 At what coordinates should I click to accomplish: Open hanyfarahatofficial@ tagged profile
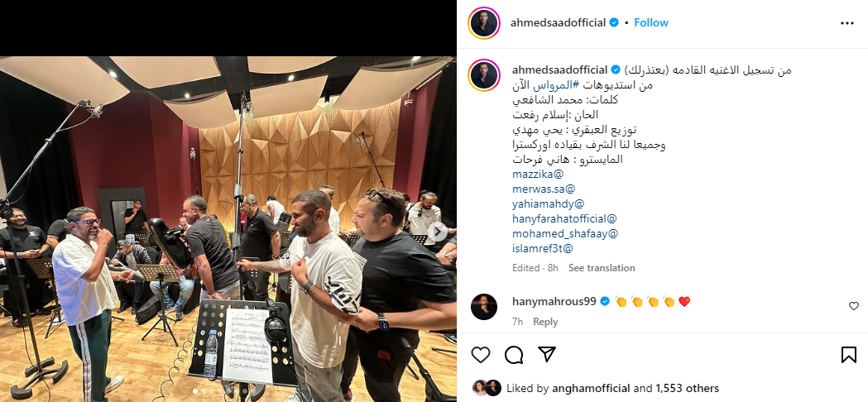tap(564, 218)
